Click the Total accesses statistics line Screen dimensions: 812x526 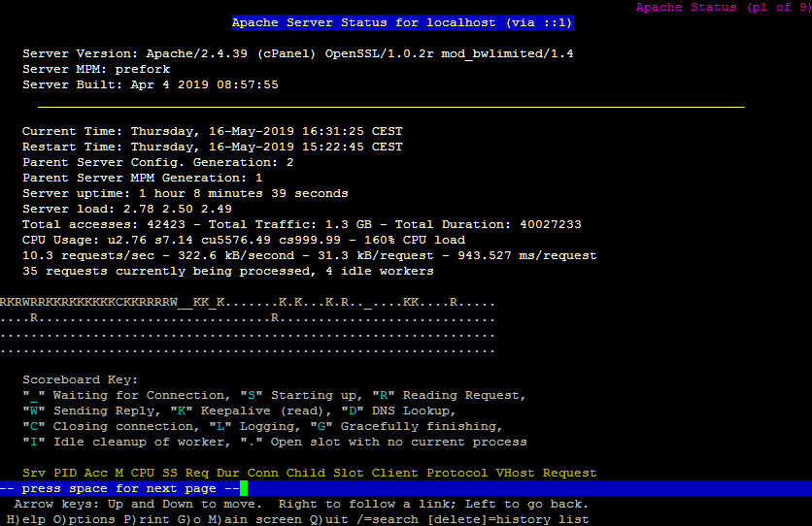click(x=301, y=224)
